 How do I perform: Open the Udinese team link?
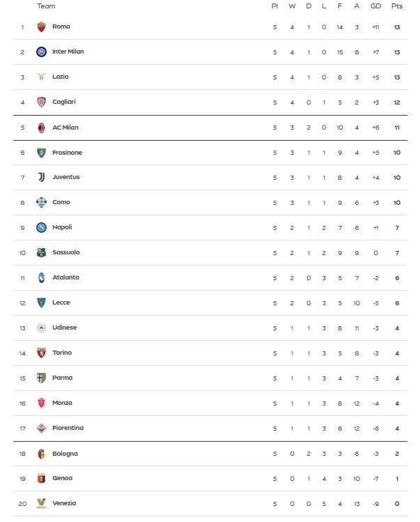[65, 328]
